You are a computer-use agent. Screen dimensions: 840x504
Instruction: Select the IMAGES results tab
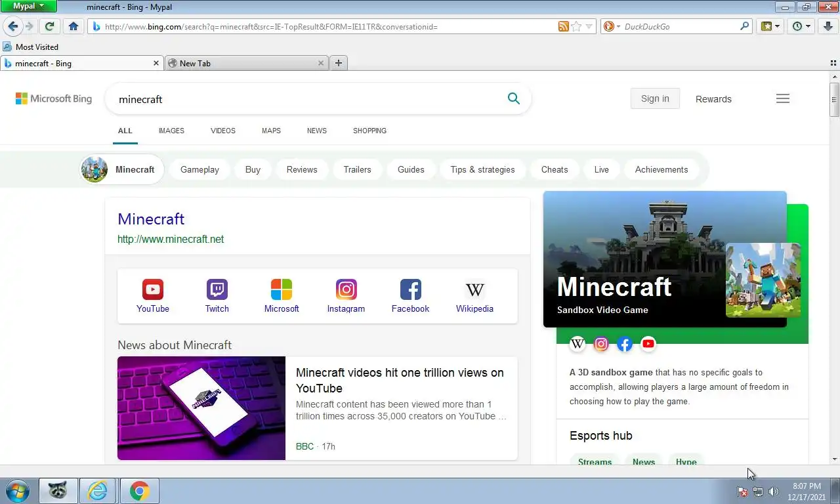click(x=171, y=131)
